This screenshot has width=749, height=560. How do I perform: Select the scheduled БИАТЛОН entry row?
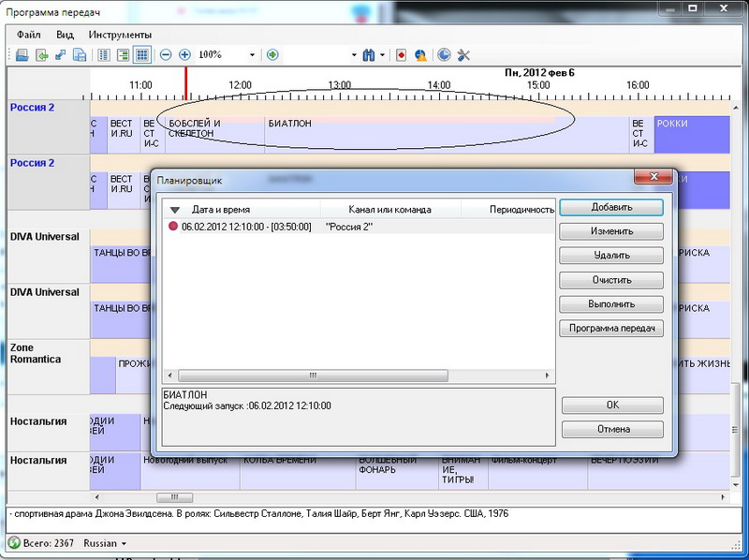click(x=272, y=228)
